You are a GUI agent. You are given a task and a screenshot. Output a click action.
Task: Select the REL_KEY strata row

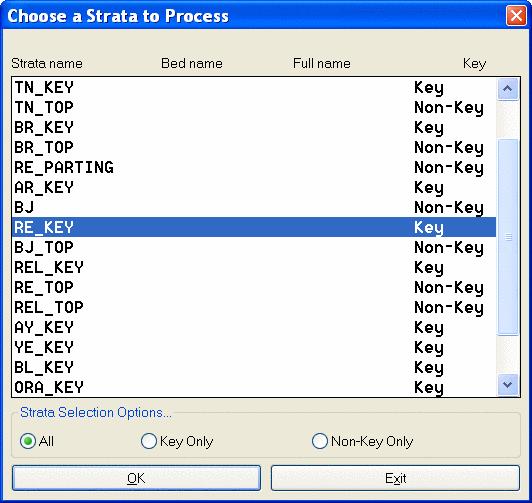point(254,267)
